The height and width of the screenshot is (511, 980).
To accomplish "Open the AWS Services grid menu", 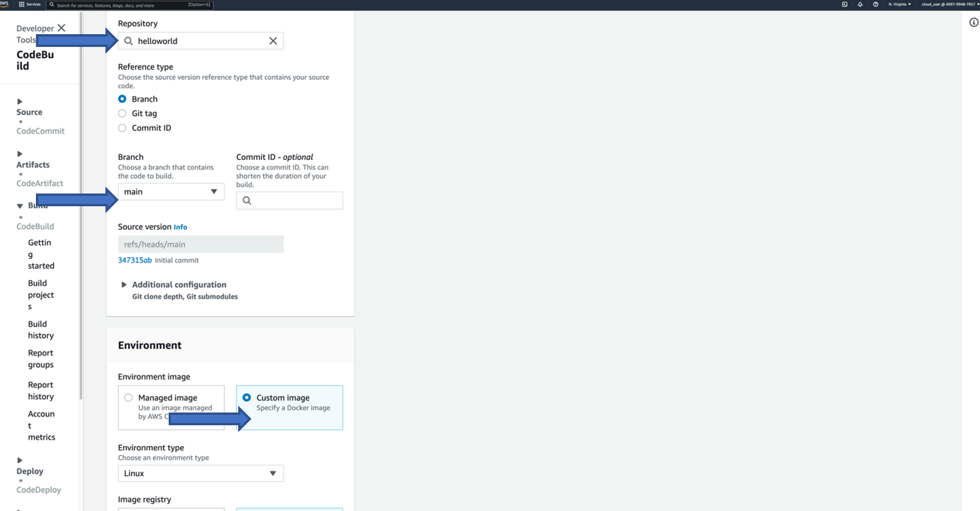I will tap(29, 5).
